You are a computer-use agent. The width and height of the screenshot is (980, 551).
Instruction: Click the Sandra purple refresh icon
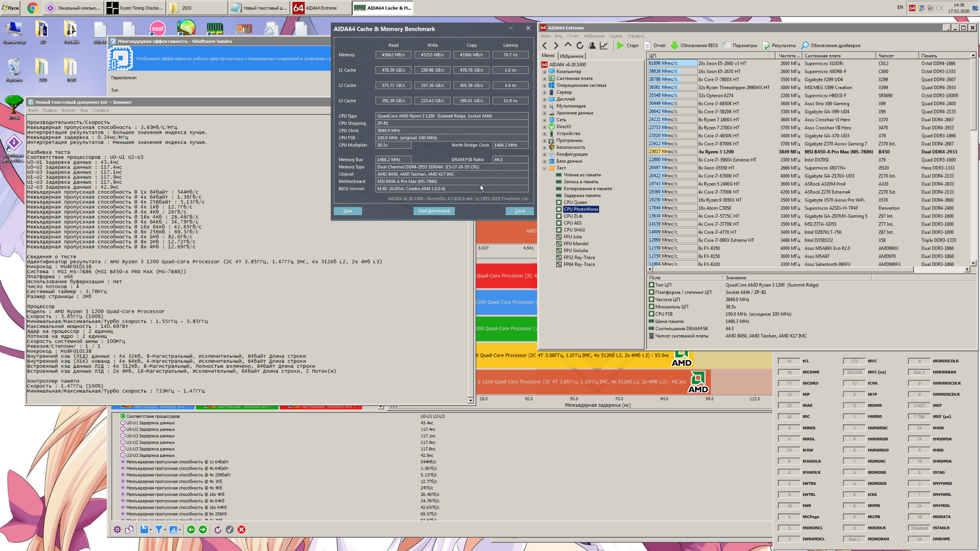[218, 529]
